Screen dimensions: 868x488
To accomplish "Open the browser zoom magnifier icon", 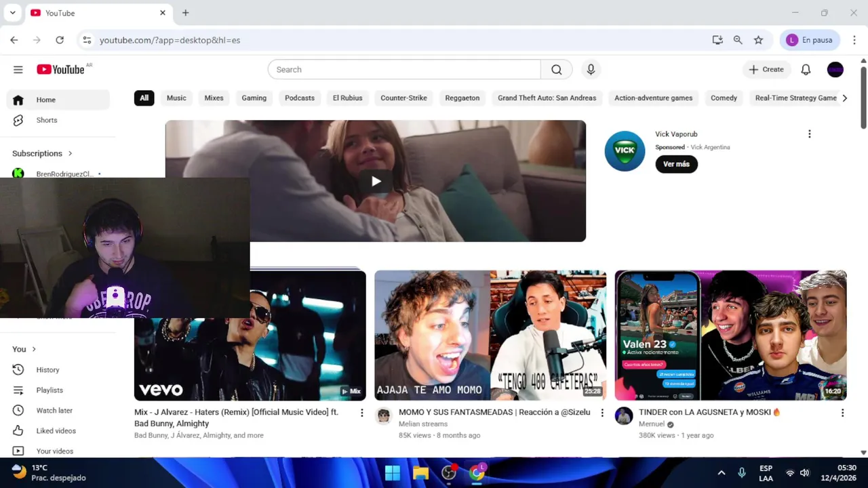I will pos(738,40).
